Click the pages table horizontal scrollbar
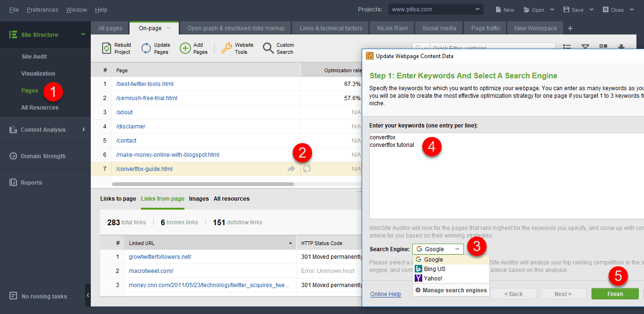Viewport: 644px width, 314px height. [203, 184]
